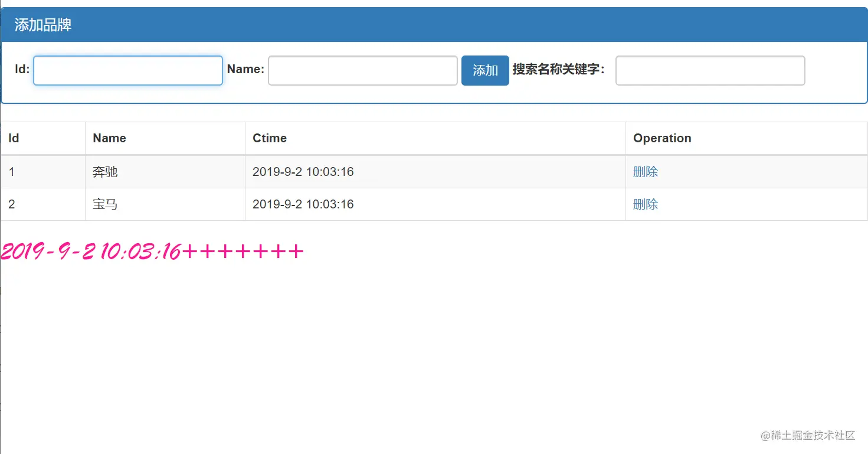Delete the 奔驰 row via 删除
This screenshot has height=454, width=868.
[x=646, y=172]
